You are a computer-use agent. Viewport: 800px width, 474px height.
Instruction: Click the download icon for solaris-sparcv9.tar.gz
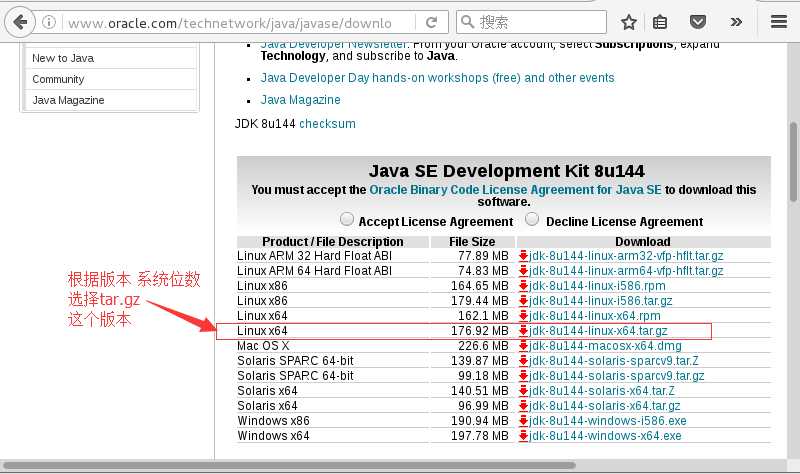click(x=523, y=376)
